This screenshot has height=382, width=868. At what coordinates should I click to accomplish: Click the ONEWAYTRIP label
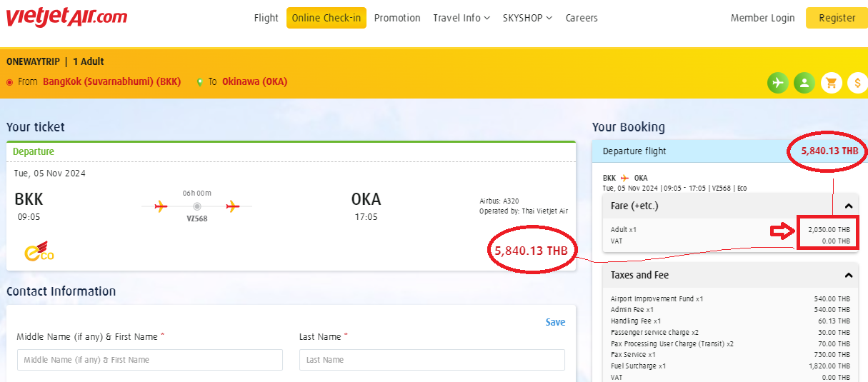(33, 62)
